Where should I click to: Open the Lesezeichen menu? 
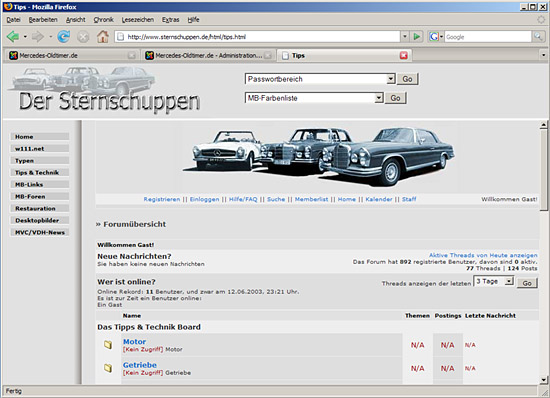tap(138, 20)
